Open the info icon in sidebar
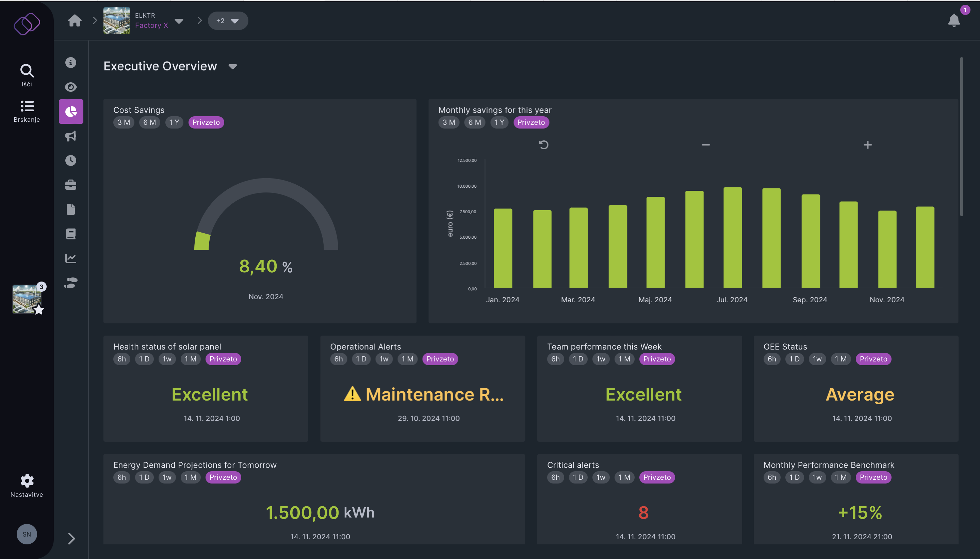The image size is (980, 559). point(71,63)
